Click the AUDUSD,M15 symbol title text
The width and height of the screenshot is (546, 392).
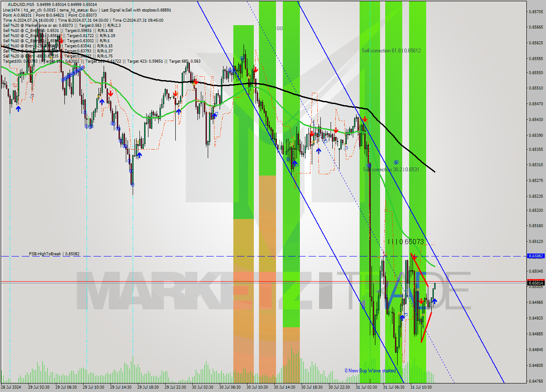tap(21, 5)
